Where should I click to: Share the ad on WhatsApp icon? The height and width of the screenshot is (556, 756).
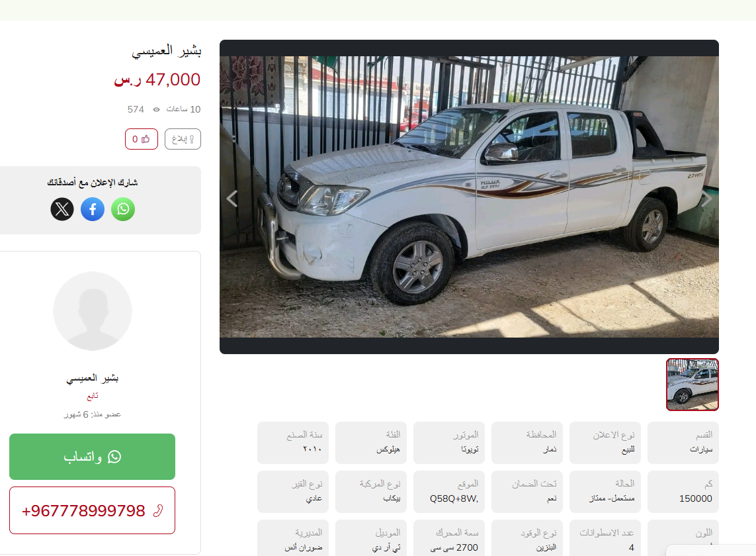click(x=123, y=209)
